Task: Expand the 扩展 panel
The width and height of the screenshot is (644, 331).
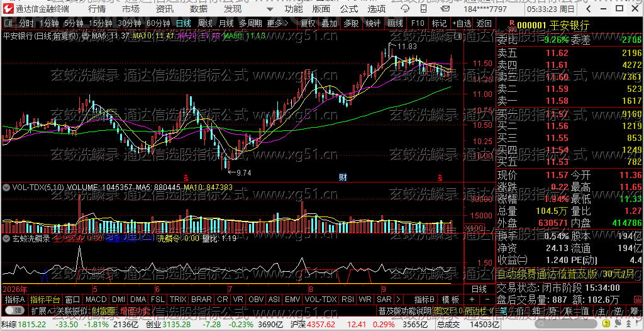Action: click(x=41, y=310)
